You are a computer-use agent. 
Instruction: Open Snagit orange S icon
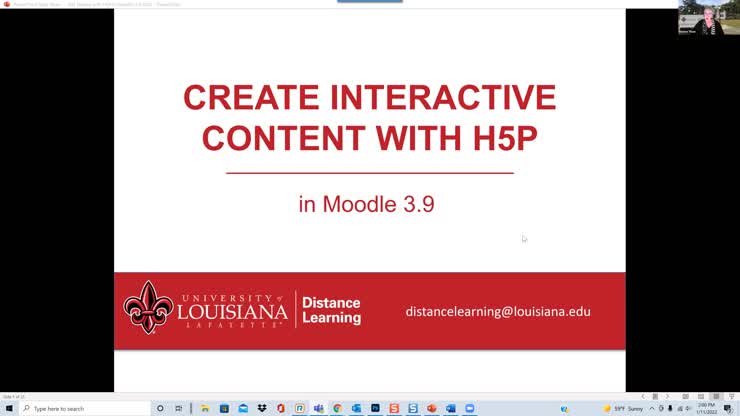(394, 408)
